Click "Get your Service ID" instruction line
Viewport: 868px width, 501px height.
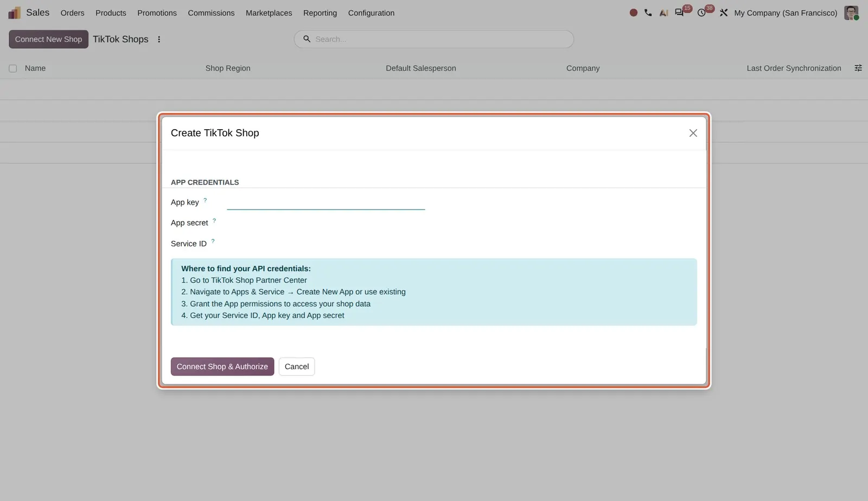click(263, 315)
